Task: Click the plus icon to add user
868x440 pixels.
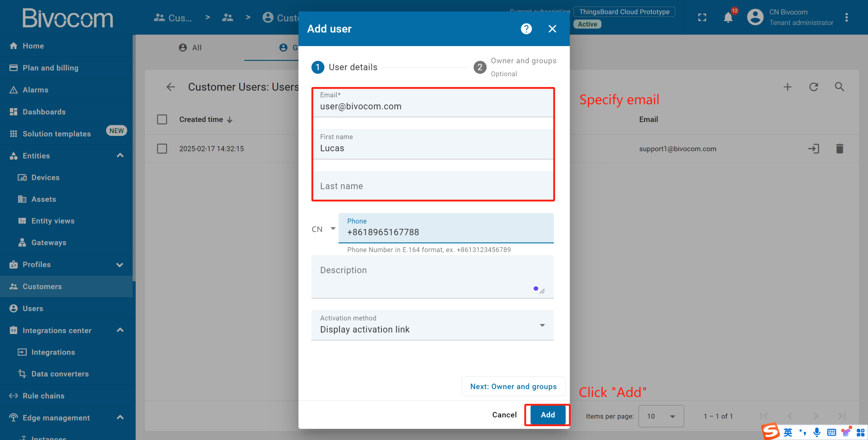Action: point(788,87)
